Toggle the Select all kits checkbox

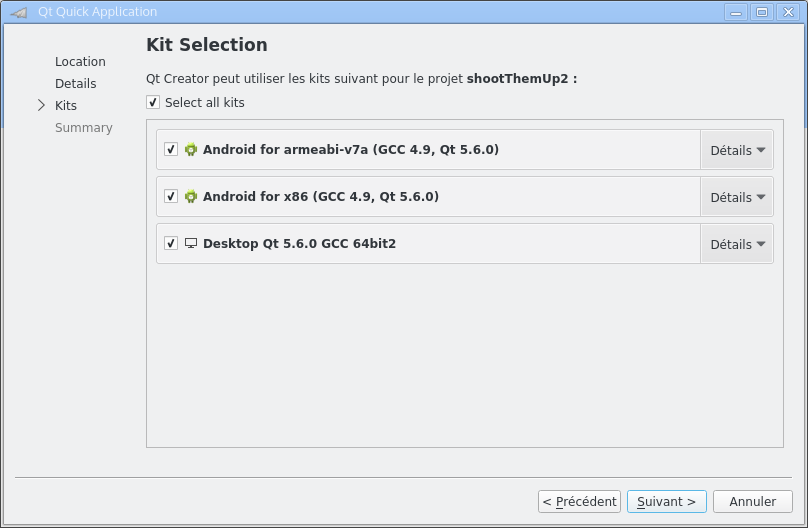pyautogui.click(x=153, y=102)
